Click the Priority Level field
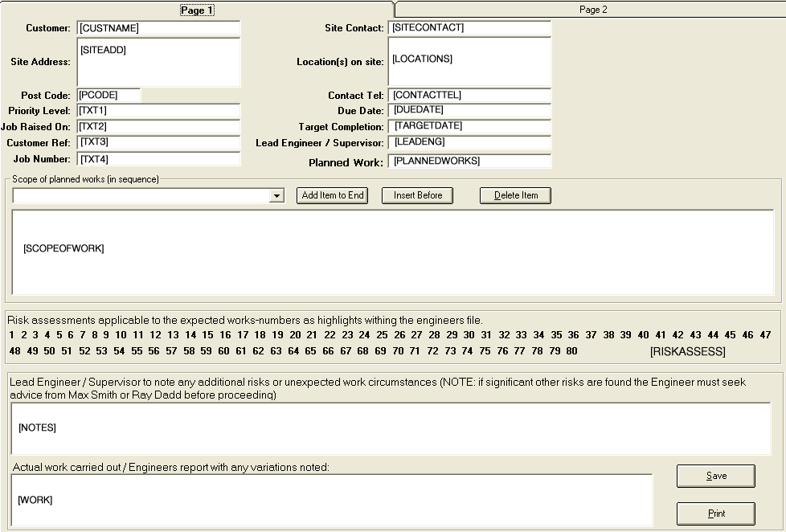This screenshot has width=786, height=532. (158, 111)
